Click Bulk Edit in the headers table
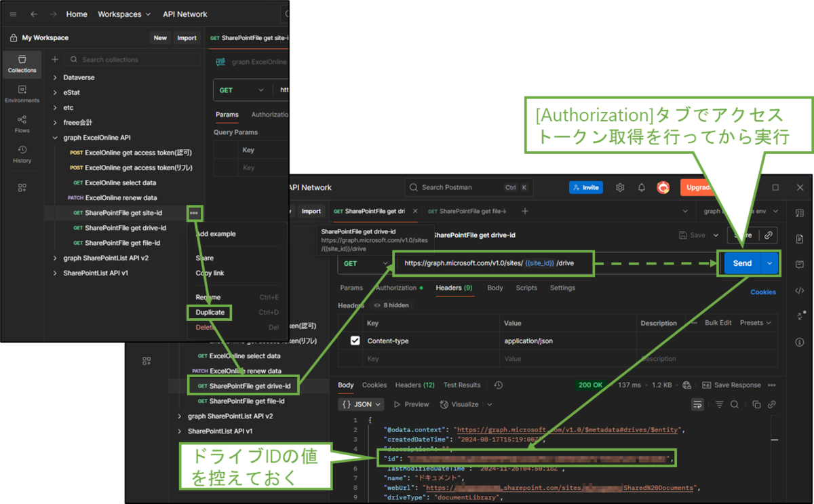Image resolution: width=814 pixels, height=504 pixels. tap(718, 323)
